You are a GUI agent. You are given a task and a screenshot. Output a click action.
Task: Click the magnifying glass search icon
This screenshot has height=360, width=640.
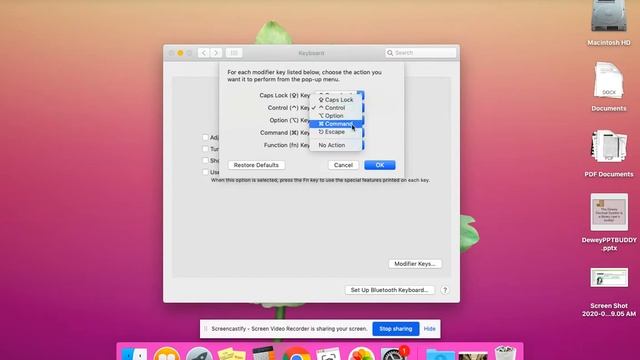click(x=390, y=53)
